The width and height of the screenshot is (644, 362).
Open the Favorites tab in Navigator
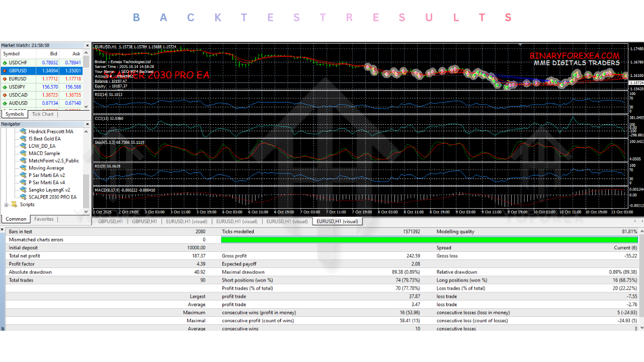click(43, 219)
